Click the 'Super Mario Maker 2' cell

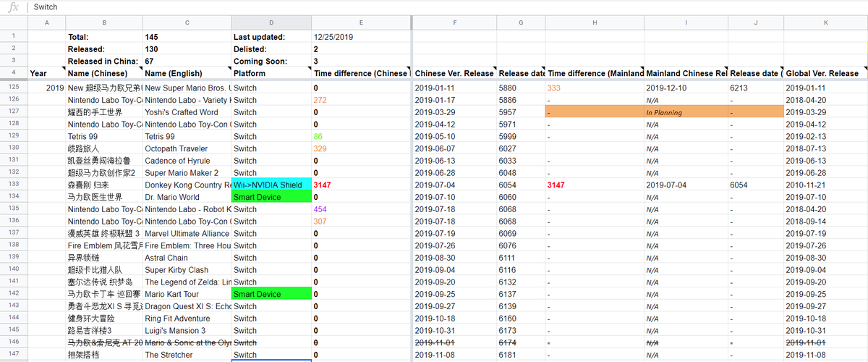187,173
